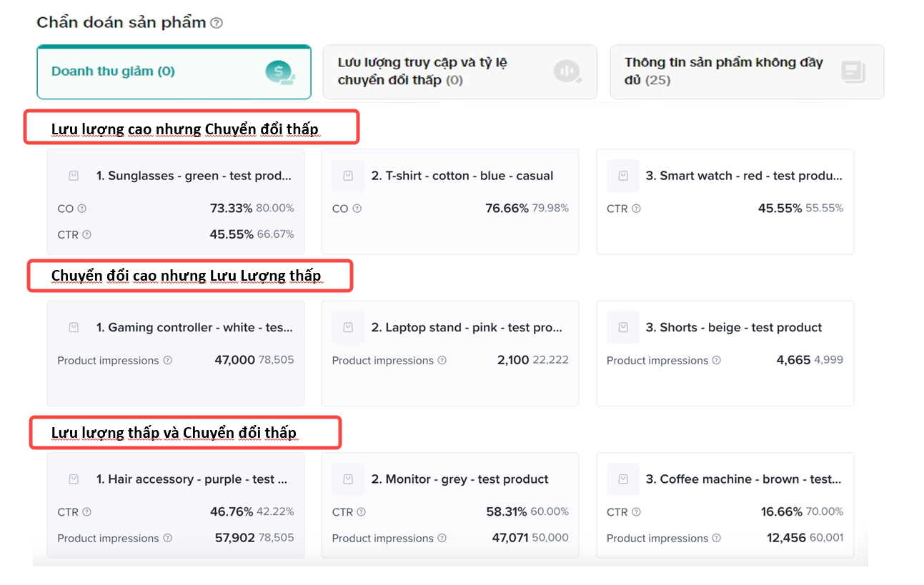Click Shorts beige product image placeholder
This screenshot has height=585, width=924.
tap(623, 328)
